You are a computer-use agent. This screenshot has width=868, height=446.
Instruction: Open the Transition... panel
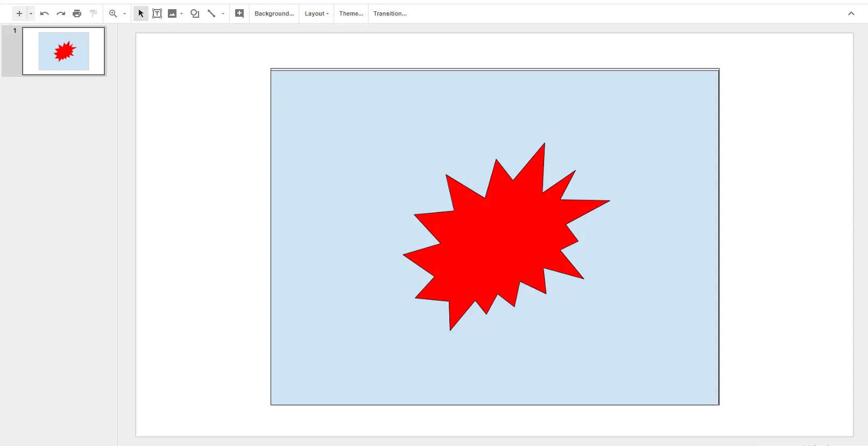pos(390,13)
